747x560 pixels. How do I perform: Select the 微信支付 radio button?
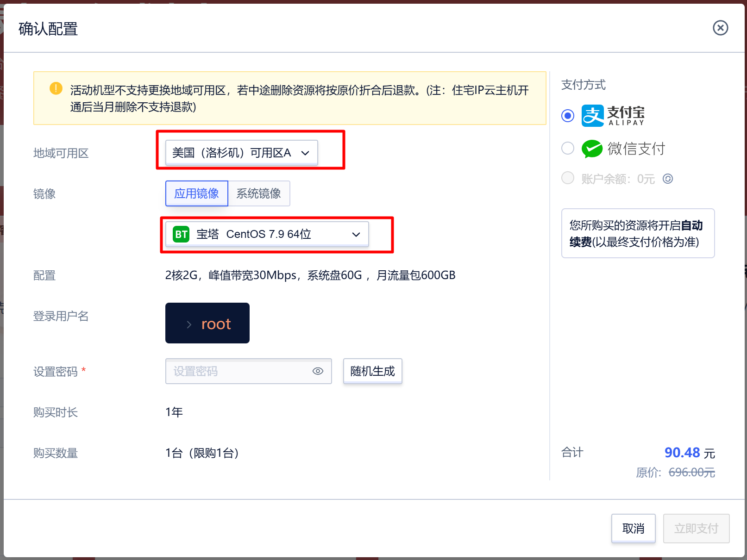click(x=568, y=149)
